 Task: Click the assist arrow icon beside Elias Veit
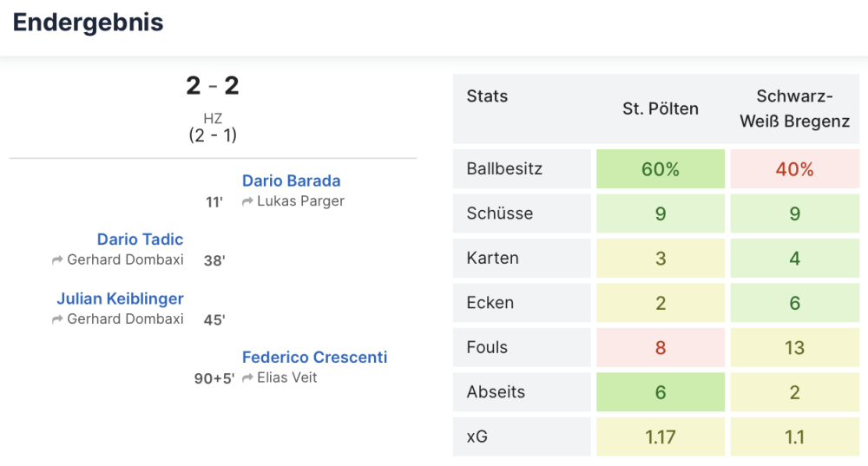tap(247, 377)
